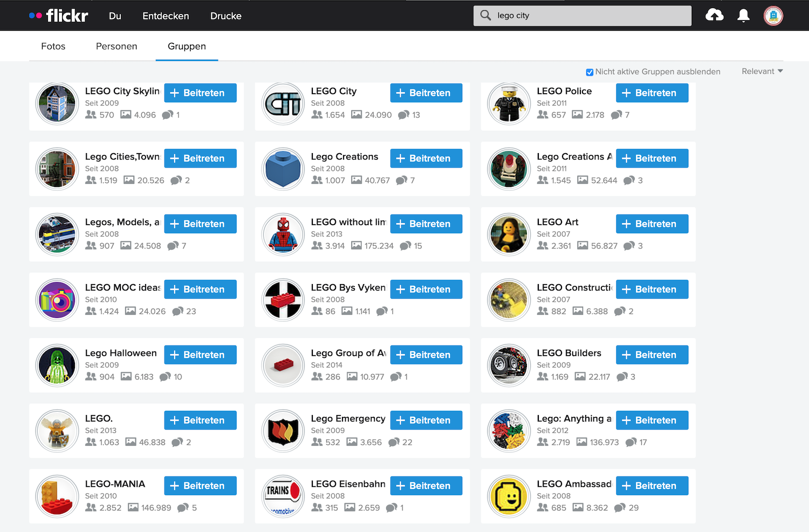Viewport: 809px width, 532px height.
Task: Select the Gruppen tab
Action: point(187,46)
